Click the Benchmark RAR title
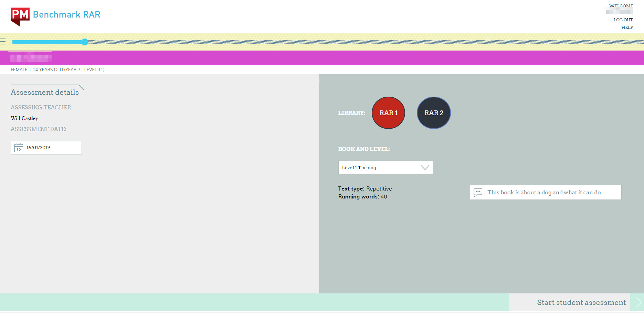The height and width of the screenshot is (313, 644). [x=66, y=14]
